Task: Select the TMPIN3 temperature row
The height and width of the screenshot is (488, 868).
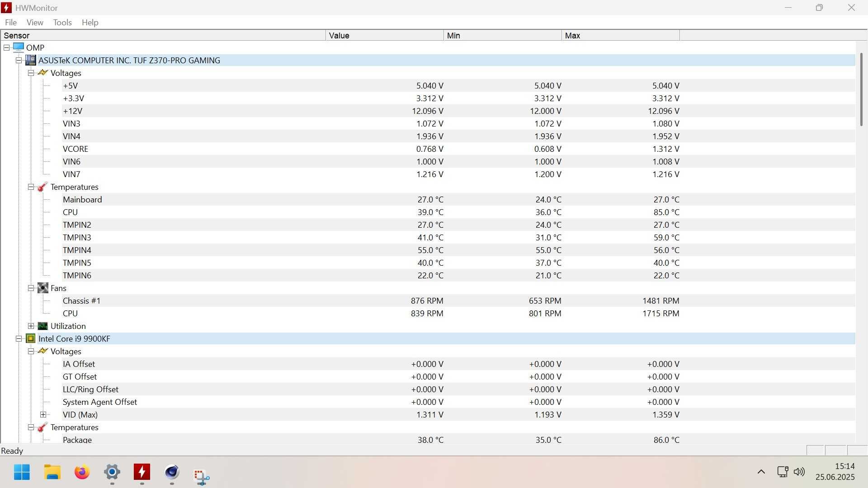Action: pos(458,237)
